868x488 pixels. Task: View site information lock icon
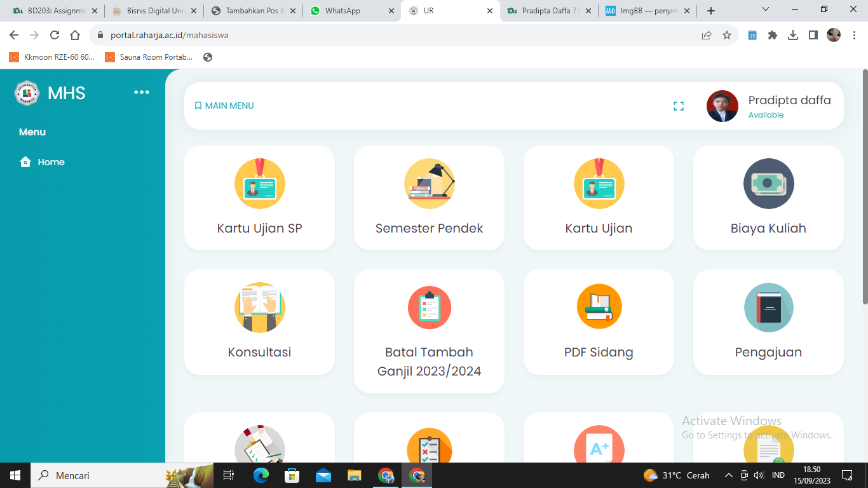pos(99,36)
